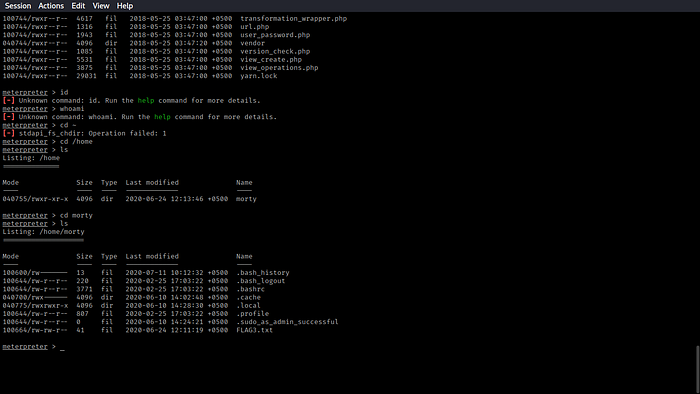Screen dimensions: 700x394
Task: Click the green help word in whoami error
Action: tap(162, 117)
